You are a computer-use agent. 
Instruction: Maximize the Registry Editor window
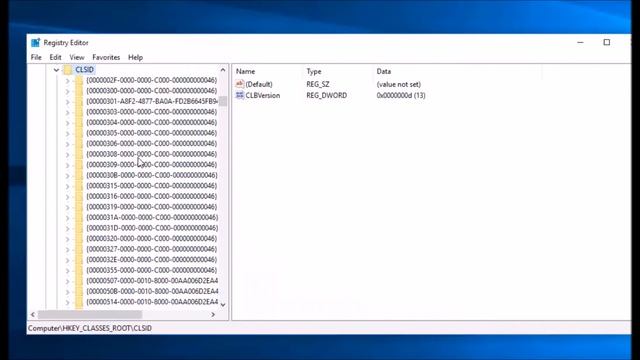pyautogui.click(x=607, y=42)
